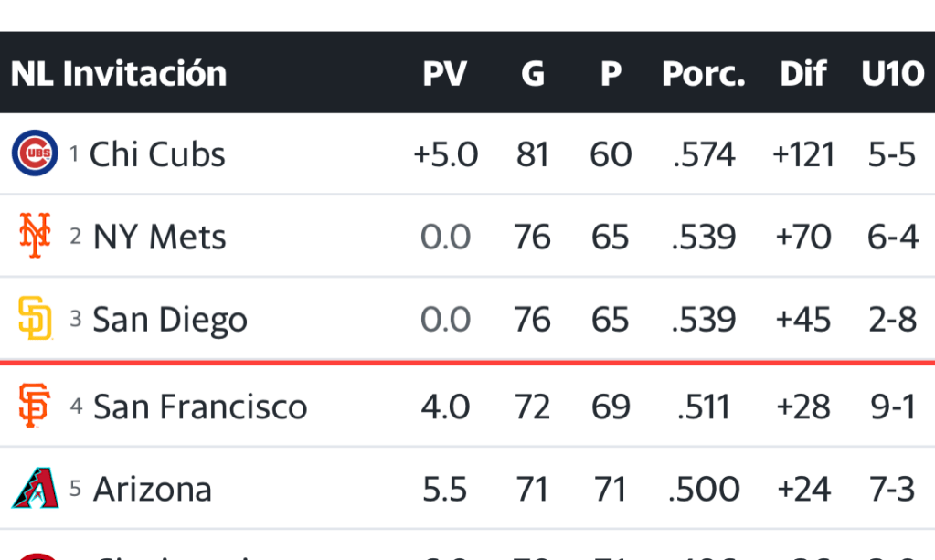Click the Arizona Diamondbacks logo
The image size is (935, 560).
pyautogui.click(x=35, y=489)
